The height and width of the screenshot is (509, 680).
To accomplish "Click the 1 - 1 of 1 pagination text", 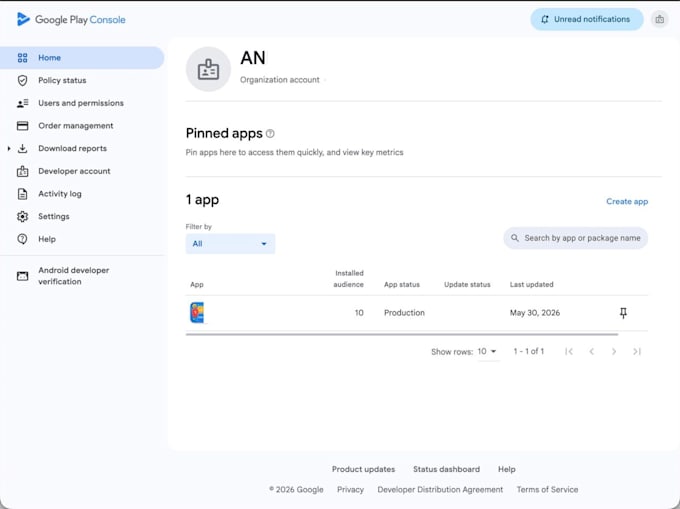I will click(x=529, y=352).
